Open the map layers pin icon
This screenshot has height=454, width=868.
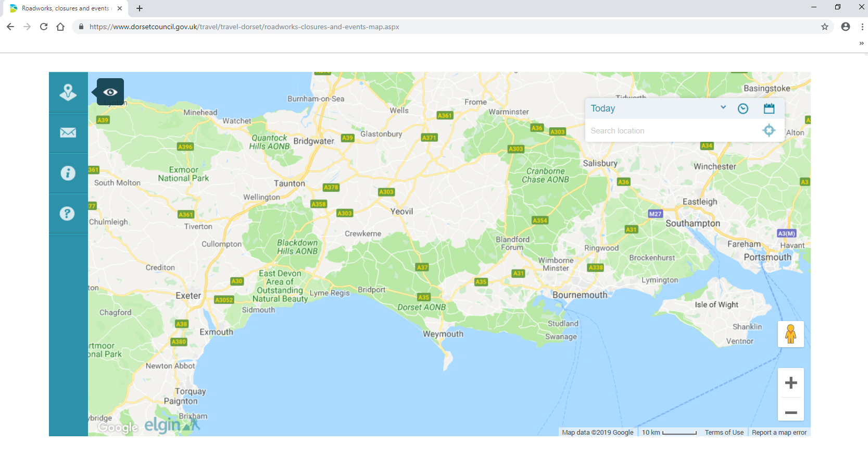coord(68,92)
